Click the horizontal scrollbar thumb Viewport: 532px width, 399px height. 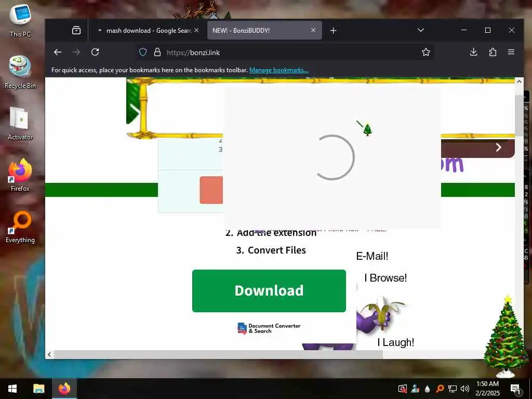(x=219, y=354)
